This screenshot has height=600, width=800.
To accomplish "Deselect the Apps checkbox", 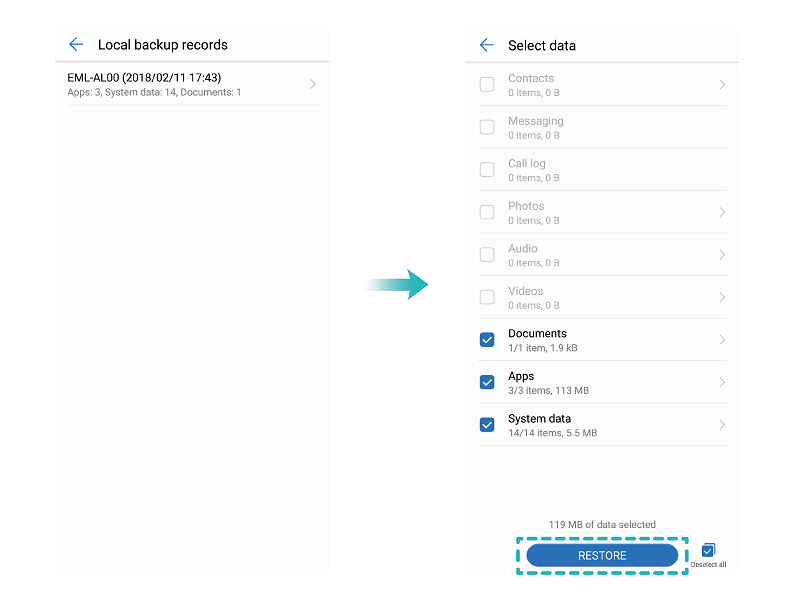I will pyautogui.click(x=487, y=382).
